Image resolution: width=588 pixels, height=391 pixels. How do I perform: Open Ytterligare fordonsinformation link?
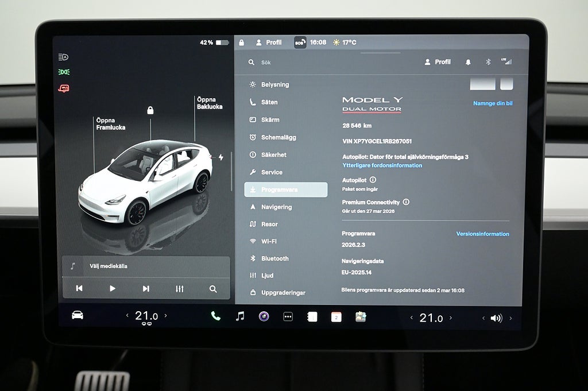coord(382,165)
